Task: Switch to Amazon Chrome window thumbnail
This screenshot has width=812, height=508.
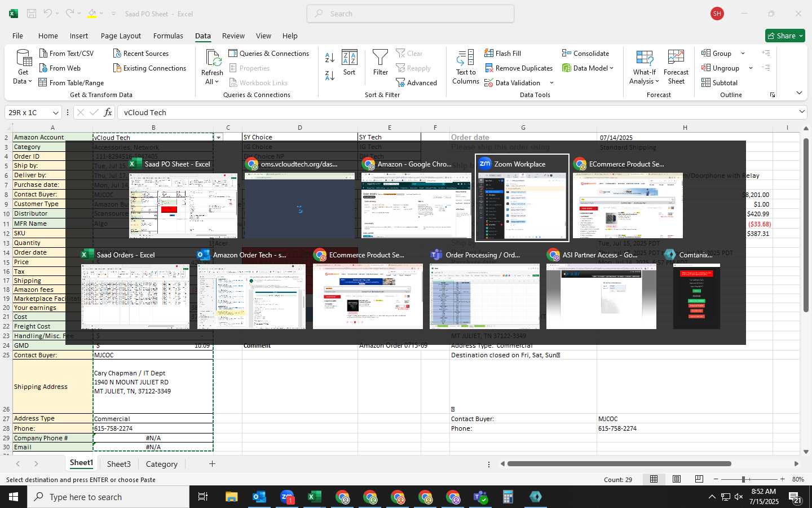Action: (416, 198)
